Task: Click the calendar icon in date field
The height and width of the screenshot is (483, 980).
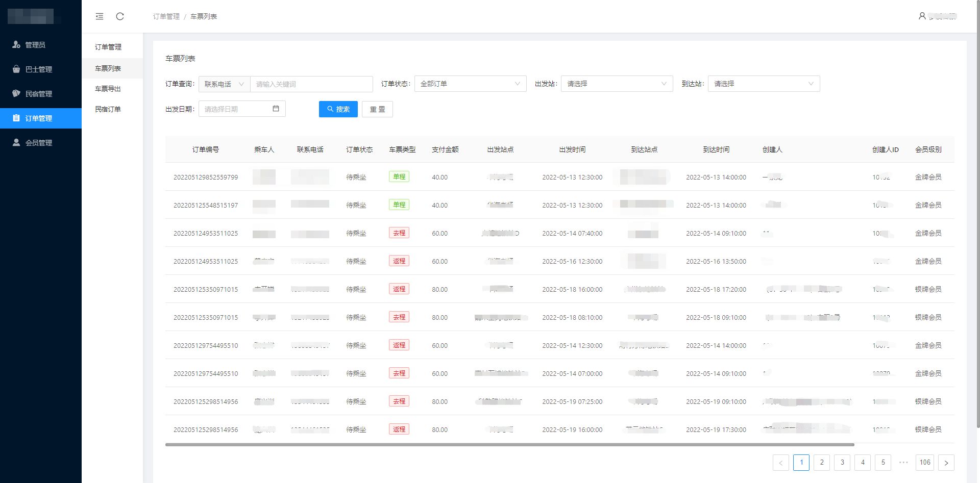Action: click(276, 109)
